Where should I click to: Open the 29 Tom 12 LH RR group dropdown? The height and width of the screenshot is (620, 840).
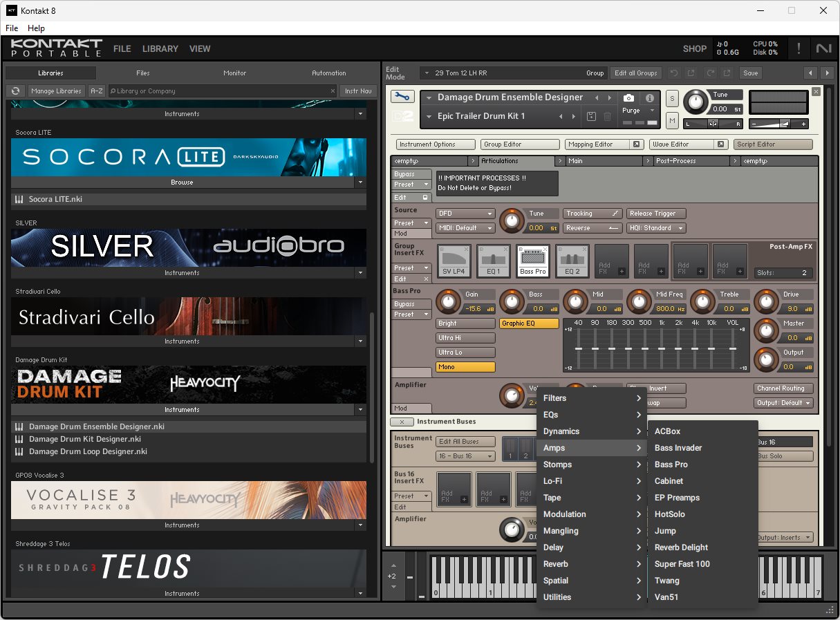pyautogui.click(x=512, y=73)
